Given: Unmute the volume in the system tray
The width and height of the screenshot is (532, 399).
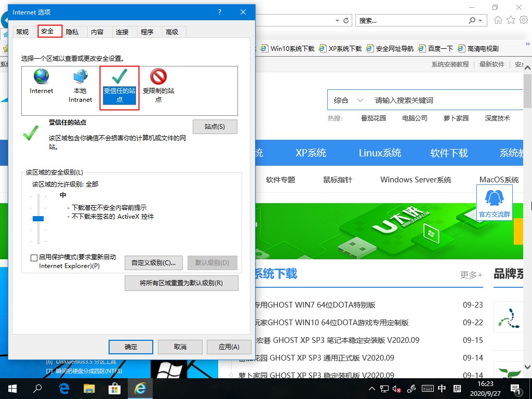Looking at the screenshot, I should tap(397, 388).
